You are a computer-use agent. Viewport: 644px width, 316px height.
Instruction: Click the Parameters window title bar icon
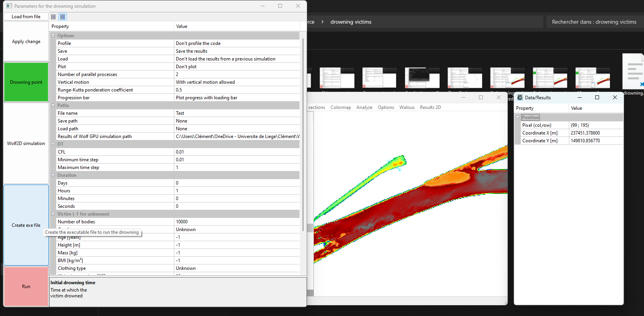tap(9, 6)
